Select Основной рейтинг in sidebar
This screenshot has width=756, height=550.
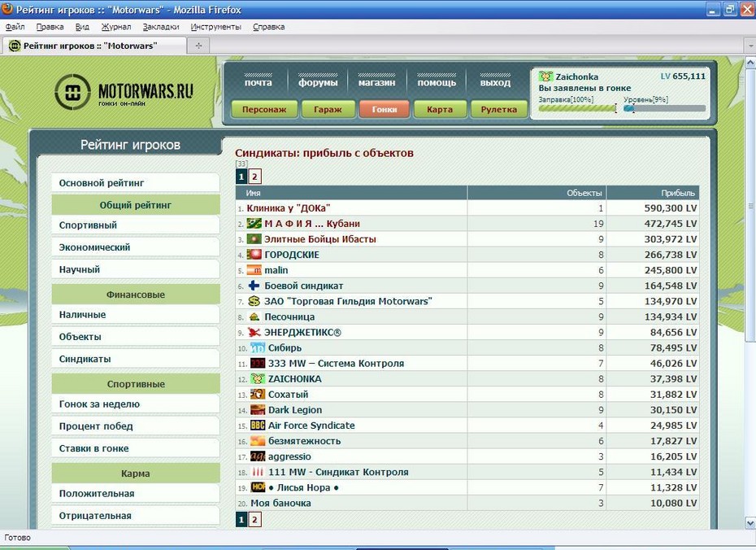(x=136, y=183)
